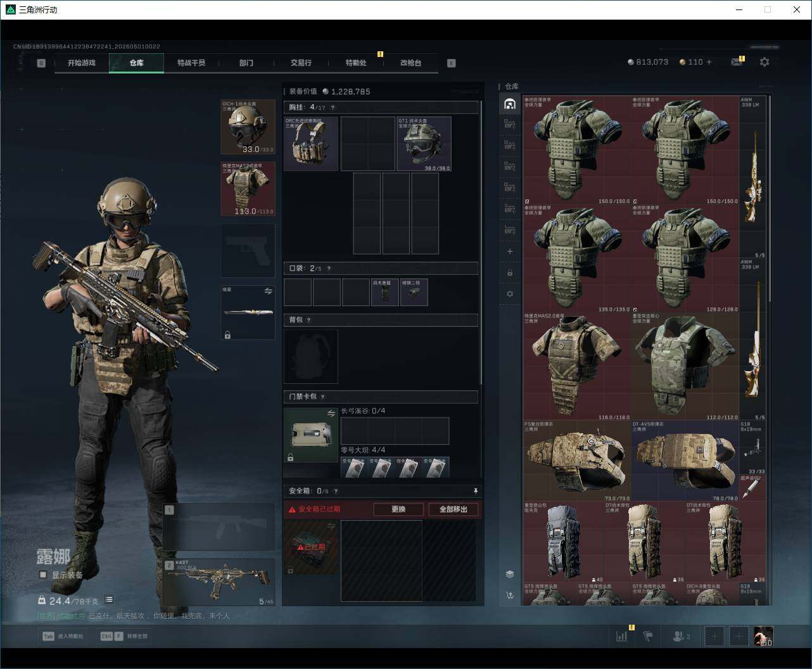Click the swap icon on the keycard case
812x669 pixels.
click(x=331, y=413)
